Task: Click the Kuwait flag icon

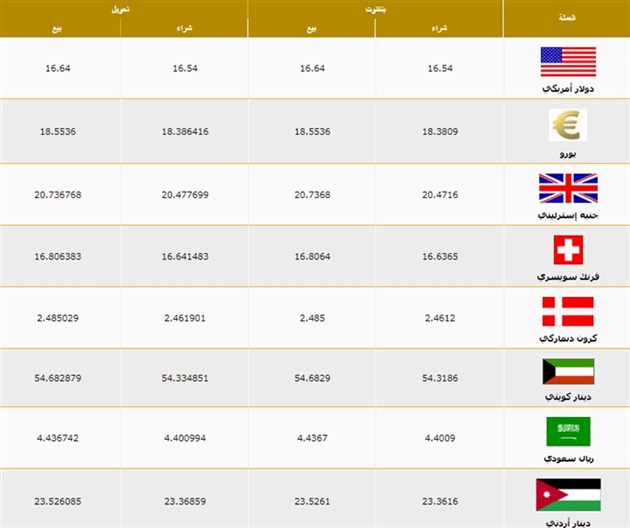Action: [x=567, y=371]
